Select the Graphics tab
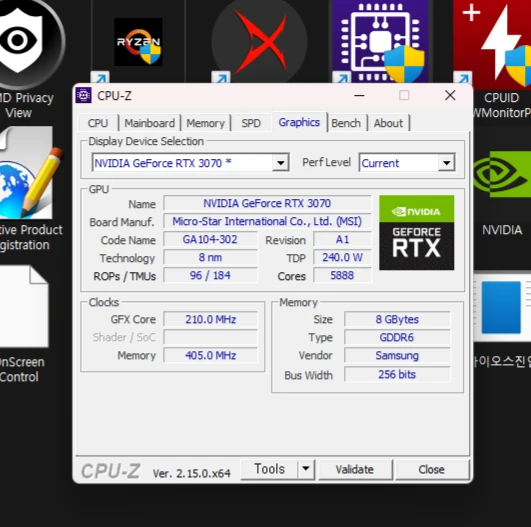The height and width of the screenshot is (527, 531). coord(299,122)
